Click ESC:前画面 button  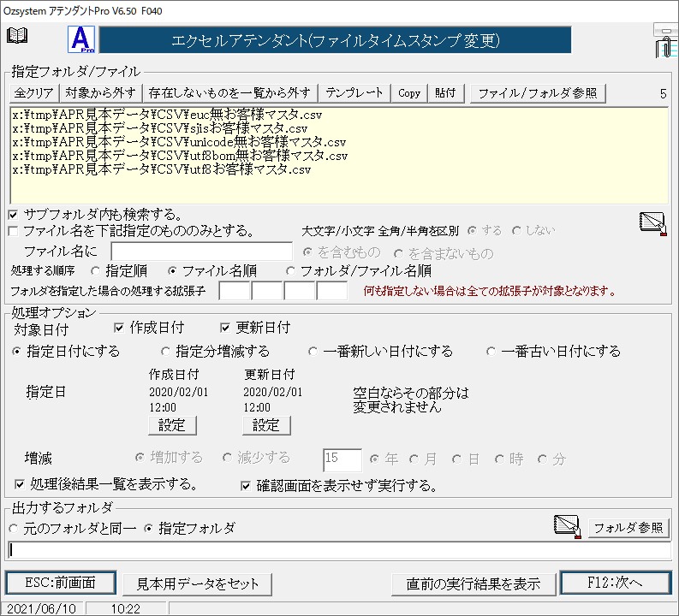(60, 583)
